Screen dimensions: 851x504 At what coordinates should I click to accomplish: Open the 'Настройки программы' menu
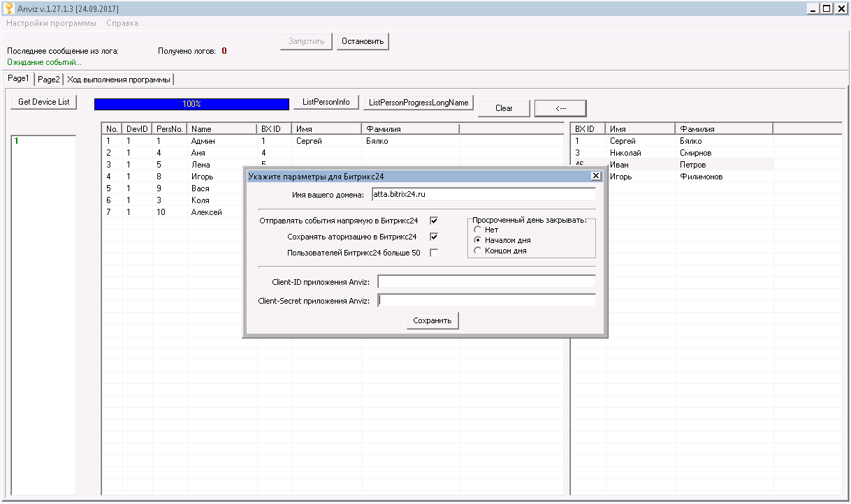pos(52,23)
